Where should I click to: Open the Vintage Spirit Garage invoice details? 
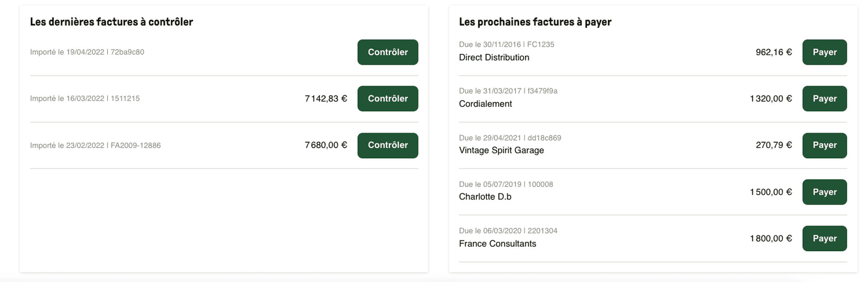[x=501, y=150]
